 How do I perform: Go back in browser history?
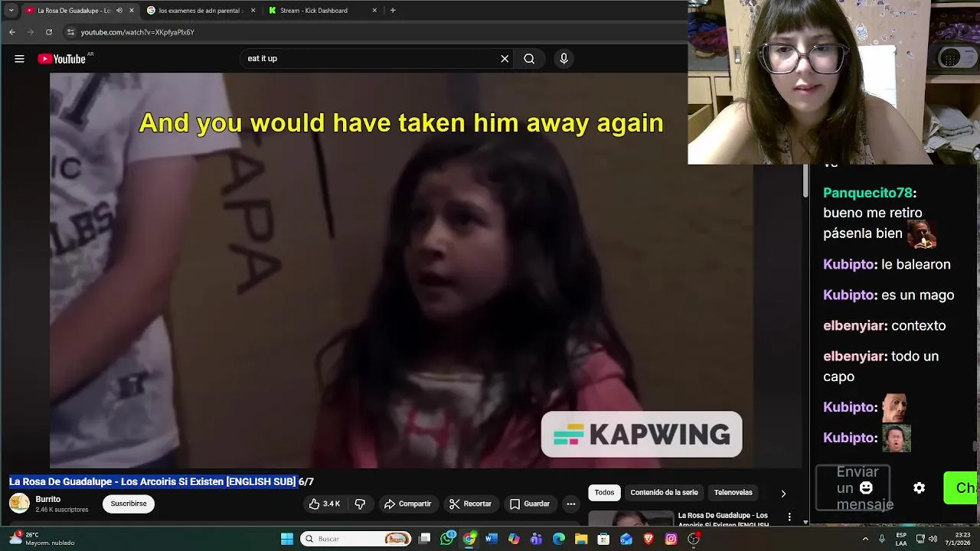tap(12, 32)
